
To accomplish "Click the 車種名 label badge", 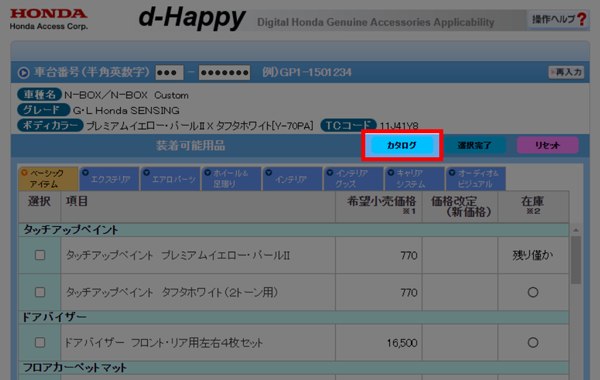I will 39,95.
